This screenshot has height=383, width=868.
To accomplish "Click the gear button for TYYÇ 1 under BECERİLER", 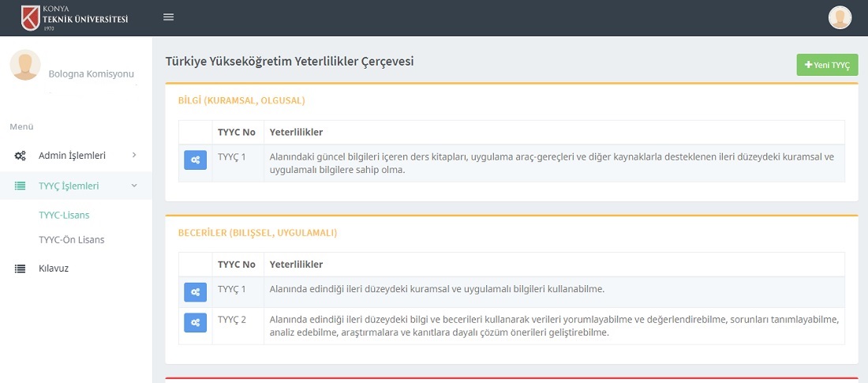I will coord(195,292).
